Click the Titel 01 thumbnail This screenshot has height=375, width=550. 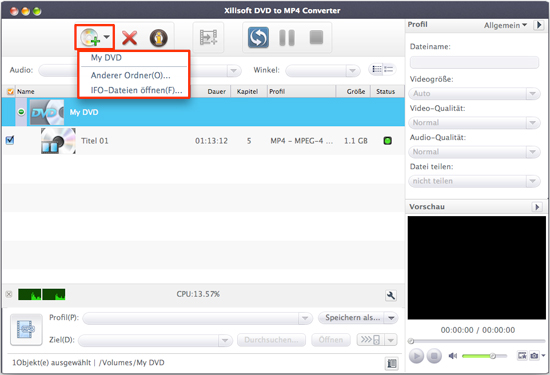pyautogui.click(x=58, y=141)
